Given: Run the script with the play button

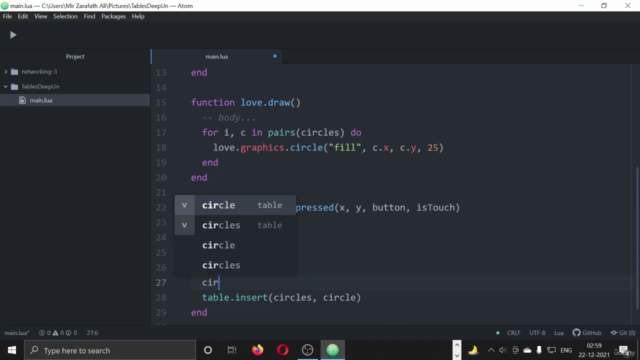Looking at the screenshot, I should point(13,35).
